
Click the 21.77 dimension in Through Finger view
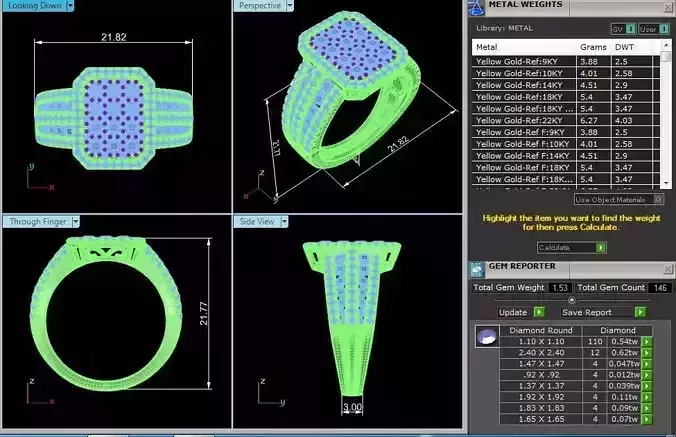(x=203, y=313)
